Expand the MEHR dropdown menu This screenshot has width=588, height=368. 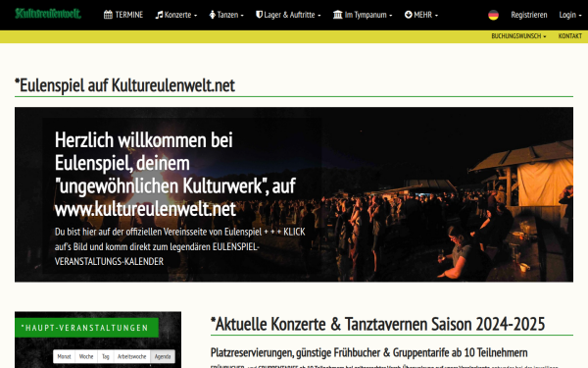point(421,15)
